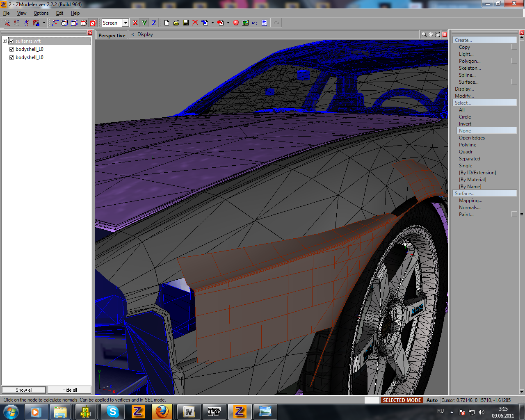Click the red X delete toolbar icon
This screenshot has height=420, width=525.
[195, 23]
